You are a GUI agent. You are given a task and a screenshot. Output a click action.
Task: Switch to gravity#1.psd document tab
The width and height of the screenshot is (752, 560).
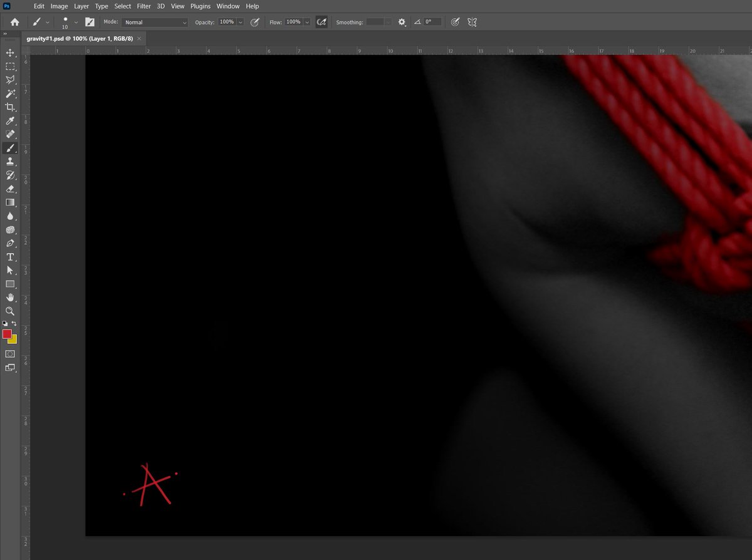tap(79, 38)
